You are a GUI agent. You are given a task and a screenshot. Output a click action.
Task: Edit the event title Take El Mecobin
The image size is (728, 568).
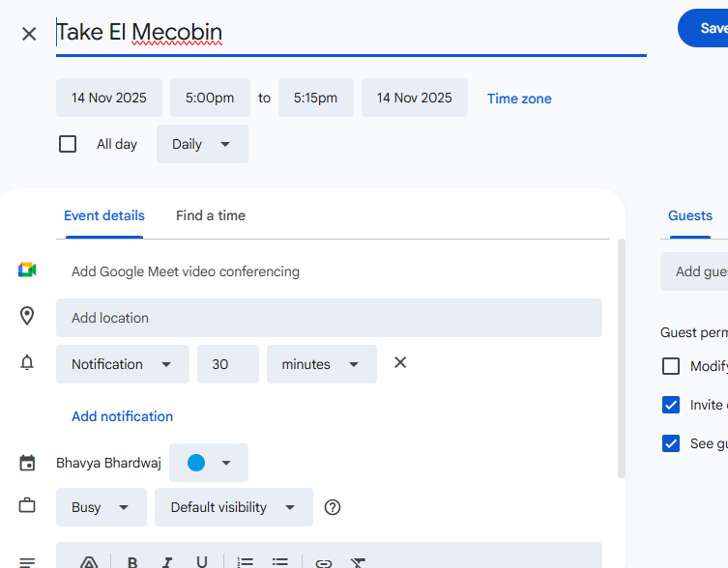352,33
